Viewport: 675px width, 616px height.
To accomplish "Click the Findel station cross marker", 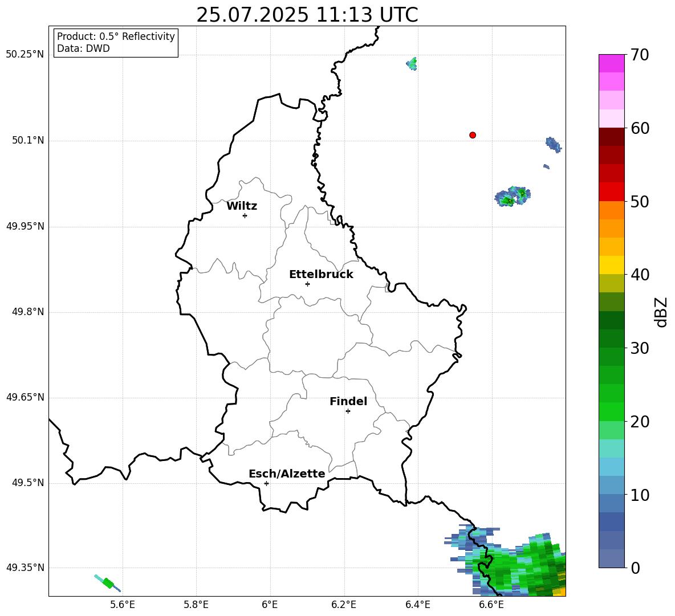I will (x=348, y=411).
